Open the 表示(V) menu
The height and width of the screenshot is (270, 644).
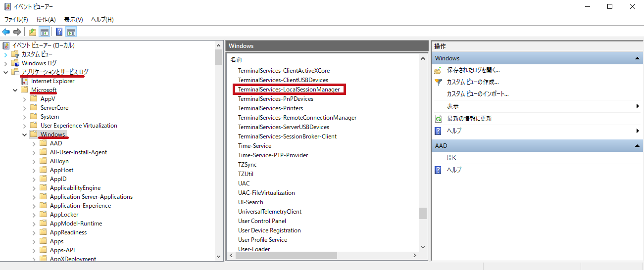point(73,20)
